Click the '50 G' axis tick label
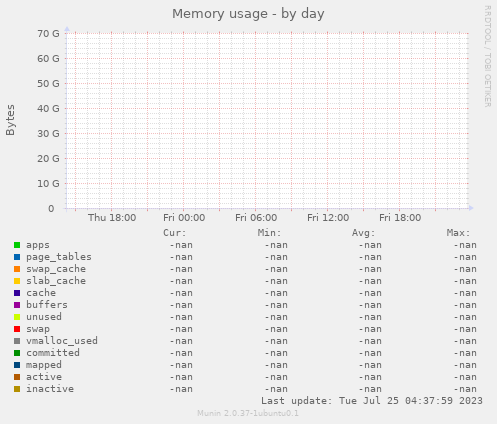Viewport: 497px width, 424px height. [48, 83]
